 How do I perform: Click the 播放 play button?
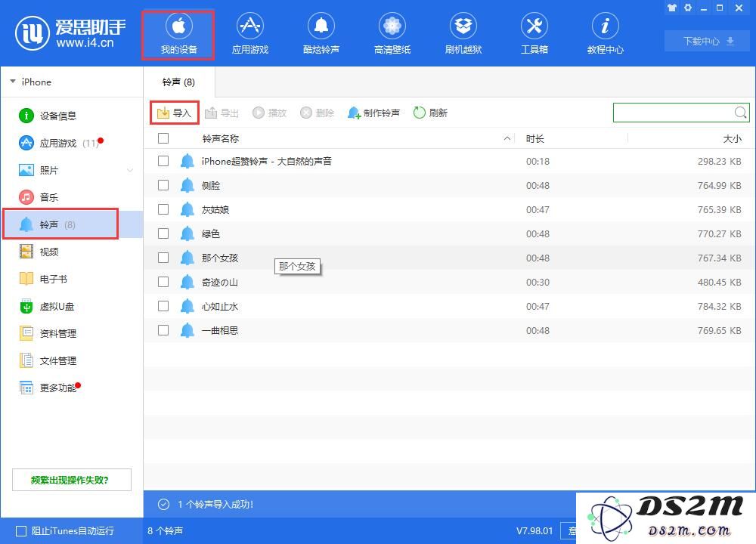[270, 113]
